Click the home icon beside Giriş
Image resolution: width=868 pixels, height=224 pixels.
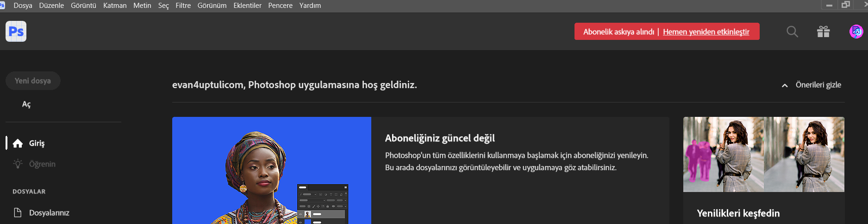click(18, 143)
